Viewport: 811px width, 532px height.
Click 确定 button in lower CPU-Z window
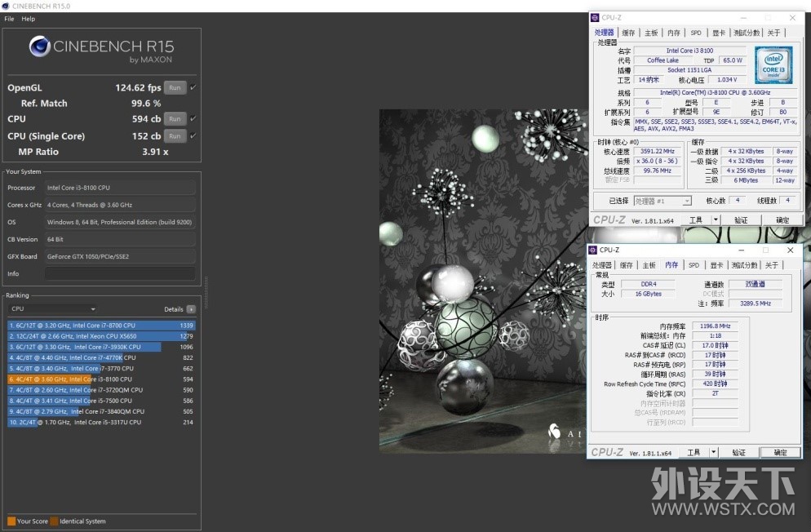pyautogui.click(x=781, y=452)
